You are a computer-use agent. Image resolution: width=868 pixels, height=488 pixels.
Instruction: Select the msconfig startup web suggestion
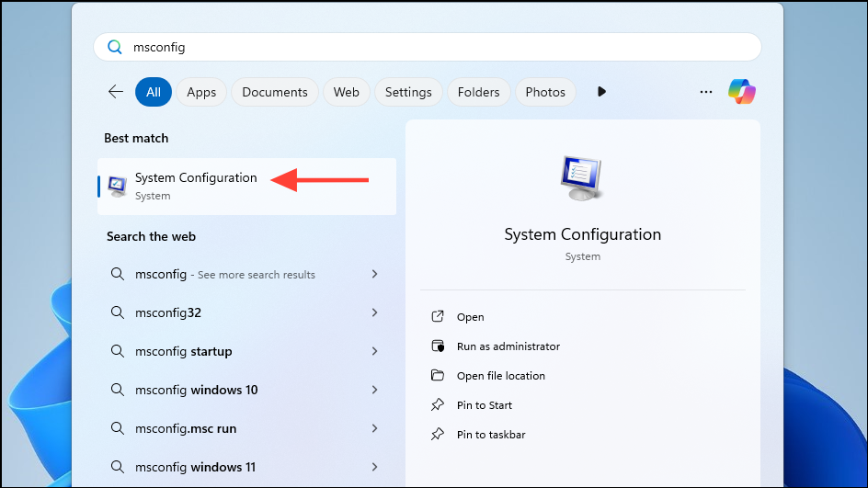click(x=247, y=351)
